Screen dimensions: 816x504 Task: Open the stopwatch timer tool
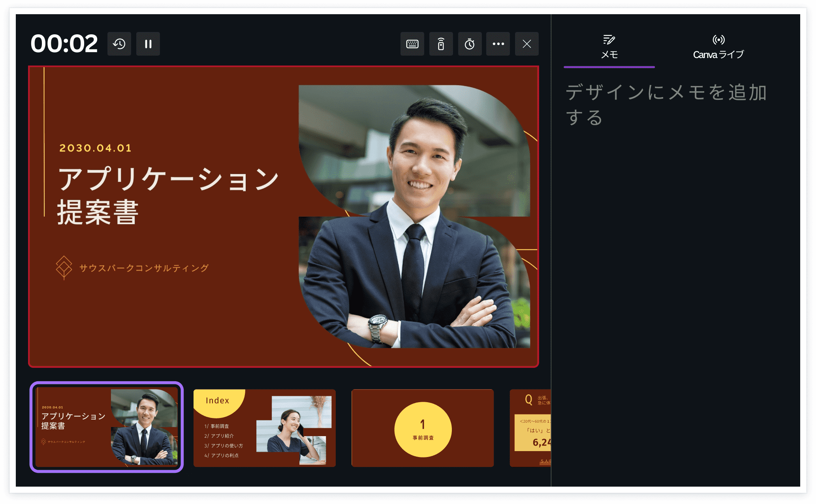pos(470,44)
